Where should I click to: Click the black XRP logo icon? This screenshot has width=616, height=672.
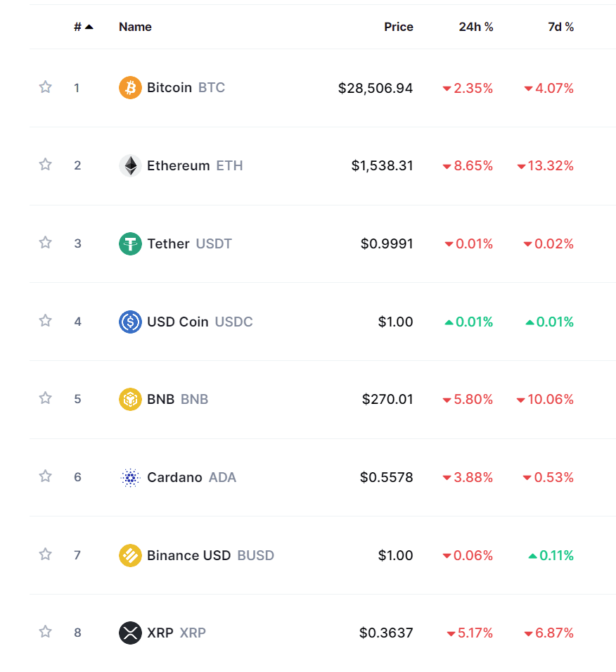coord(130,633)
